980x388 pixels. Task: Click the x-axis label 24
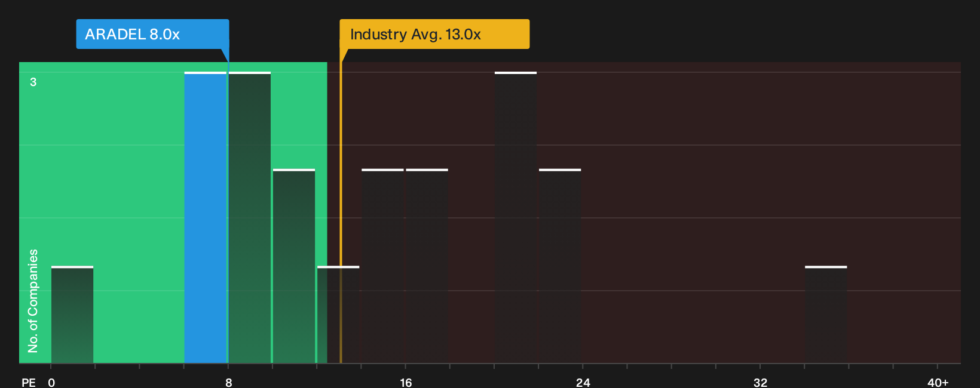583,383
